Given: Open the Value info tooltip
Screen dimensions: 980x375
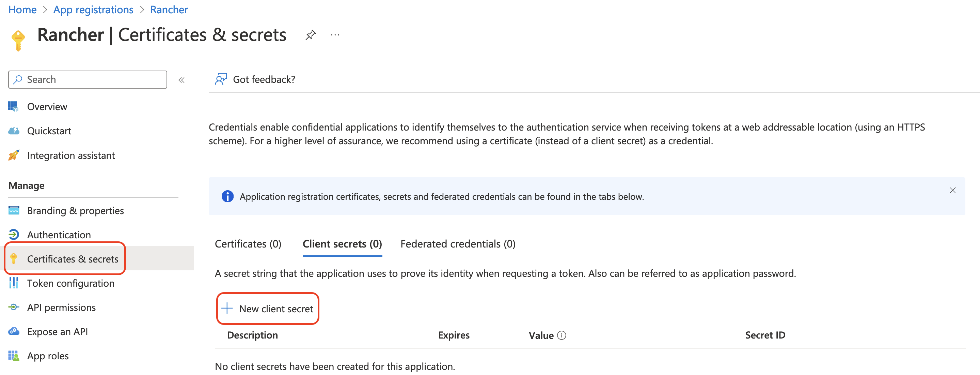Looking at the screenshot, I should point(562,335).
